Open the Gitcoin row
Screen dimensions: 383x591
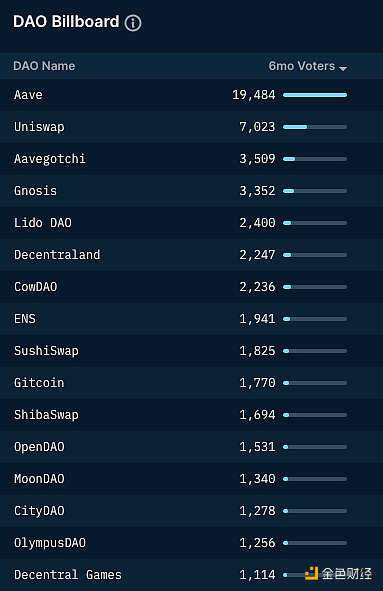(x=192, y=383)
